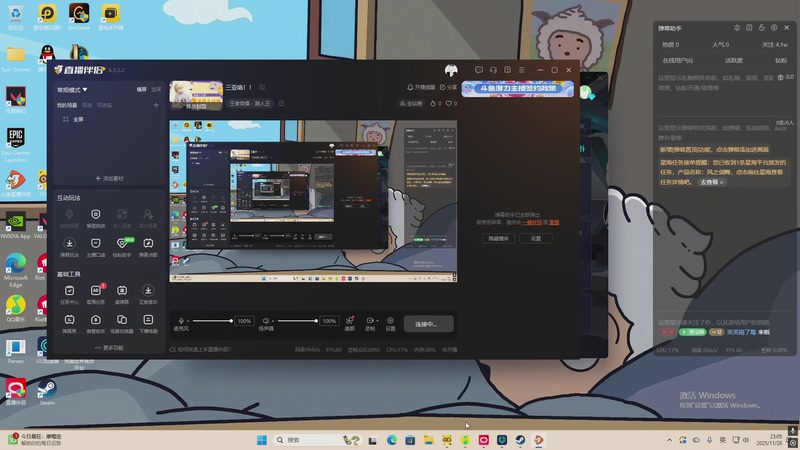
Task: Open the streamer avatar in title bar
Action: pos(451,70)
